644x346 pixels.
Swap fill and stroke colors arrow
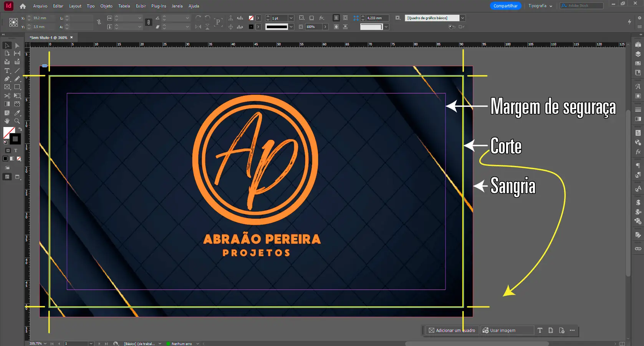pos(20,129)
